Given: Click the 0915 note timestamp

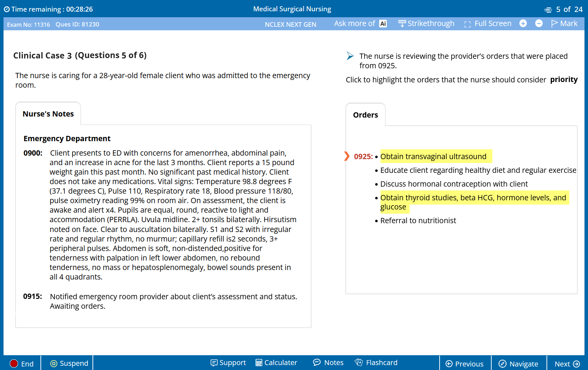Looking at the screenshot, I should [33, 296].
